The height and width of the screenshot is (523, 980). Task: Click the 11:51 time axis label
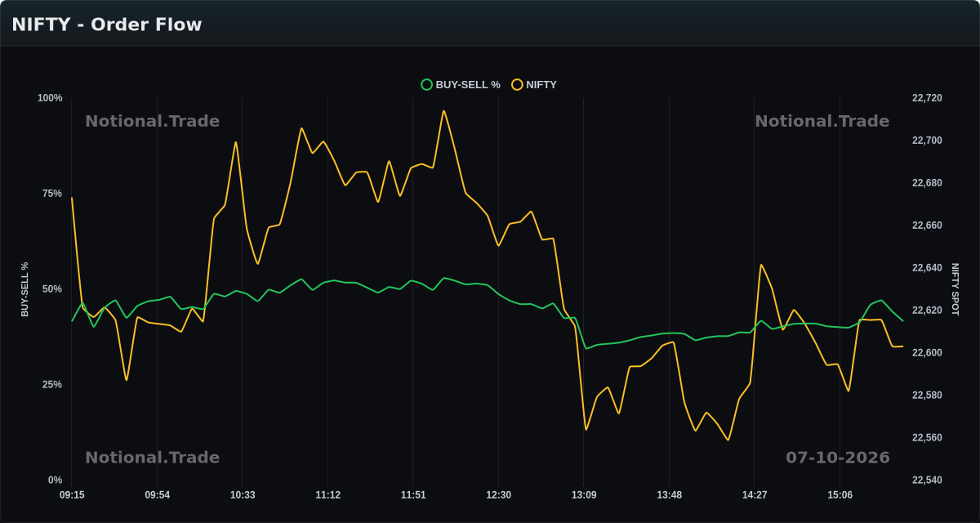[x=413, y=495]
